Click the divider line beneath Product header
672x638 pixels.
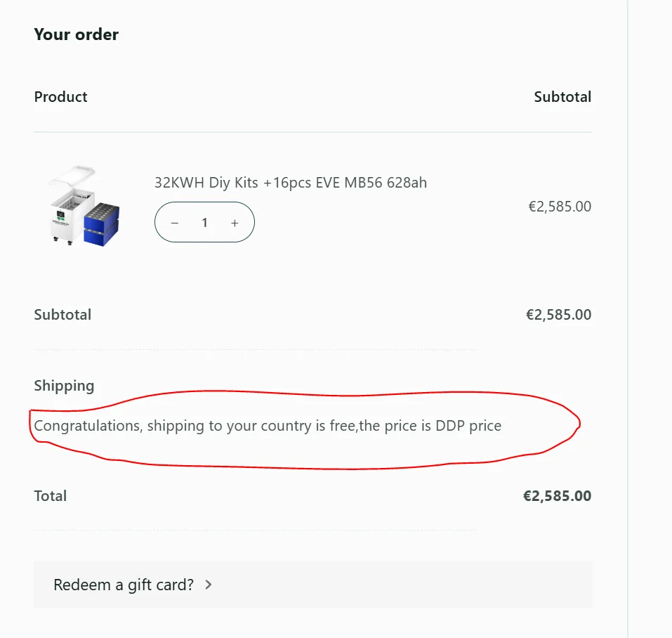pyautogui.click(x=313, y=132)
